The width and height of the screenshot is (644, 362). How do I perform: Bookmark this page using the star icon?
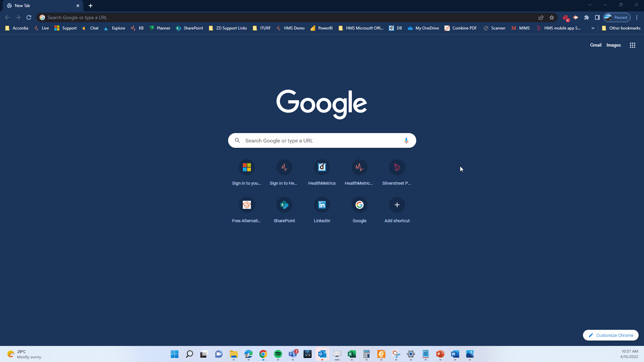pyautogui.click(x=552, y=17)
